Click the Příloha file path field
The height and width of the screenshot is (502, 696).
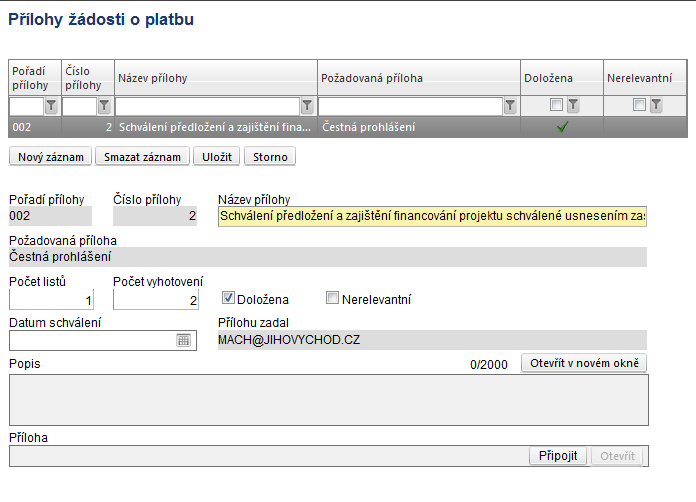click(x=269, y=456)
